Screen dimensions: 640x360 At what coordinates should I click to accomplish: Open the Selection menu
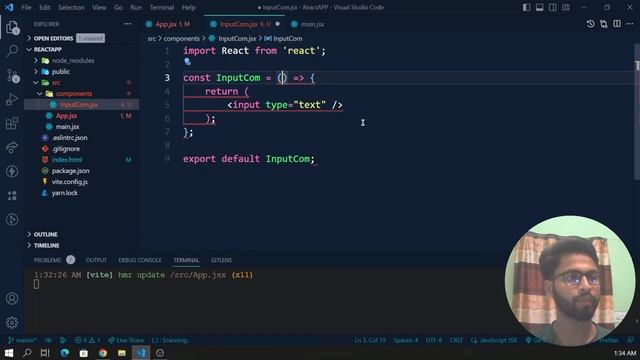pyautogui.click(x=71, y=7)
